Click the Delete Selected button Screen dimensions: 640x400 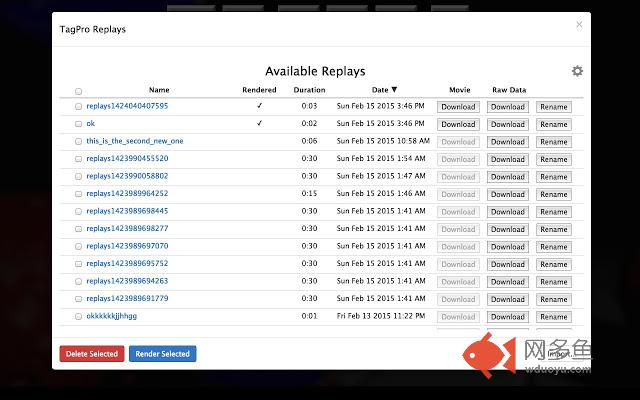(x=92, y=354)
